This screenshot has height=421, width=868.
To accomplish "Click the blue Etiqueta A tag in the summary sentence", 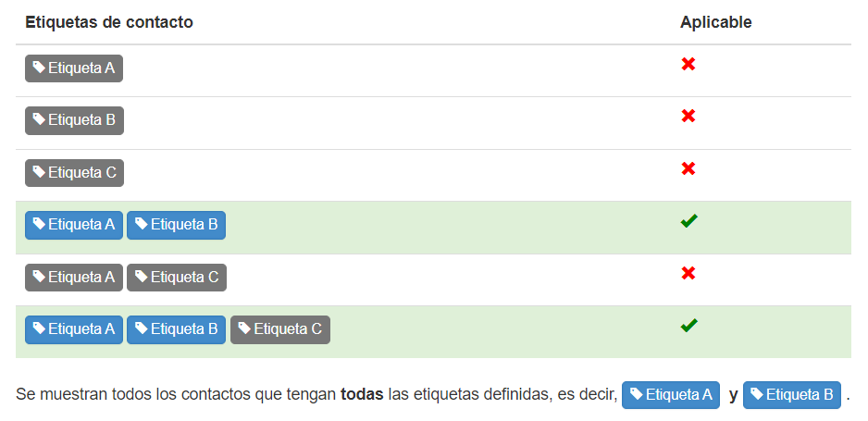I will [671, 395].
